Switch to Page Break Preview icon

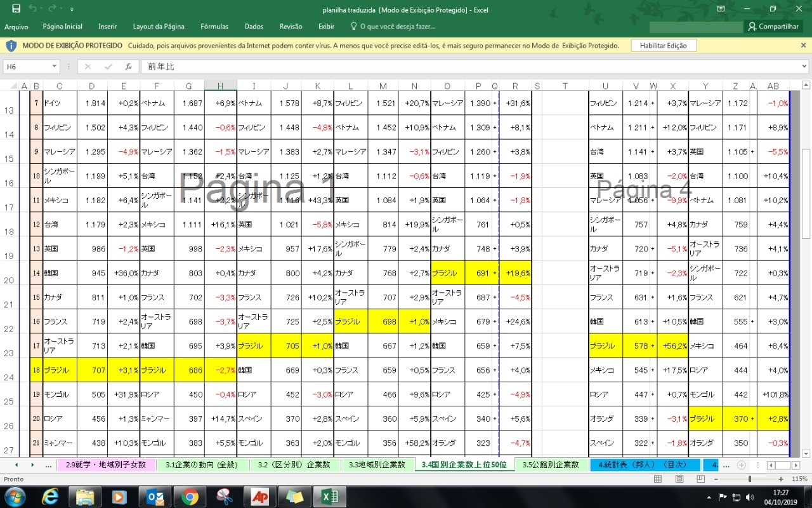click(x=700, y=479)
